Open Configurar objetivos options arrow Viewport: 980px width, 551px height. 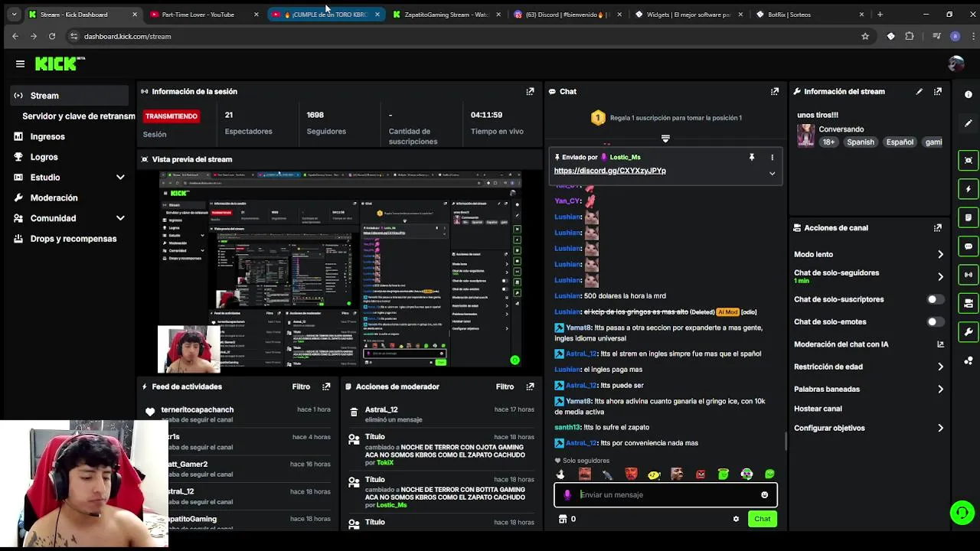[x=940, y=428]
